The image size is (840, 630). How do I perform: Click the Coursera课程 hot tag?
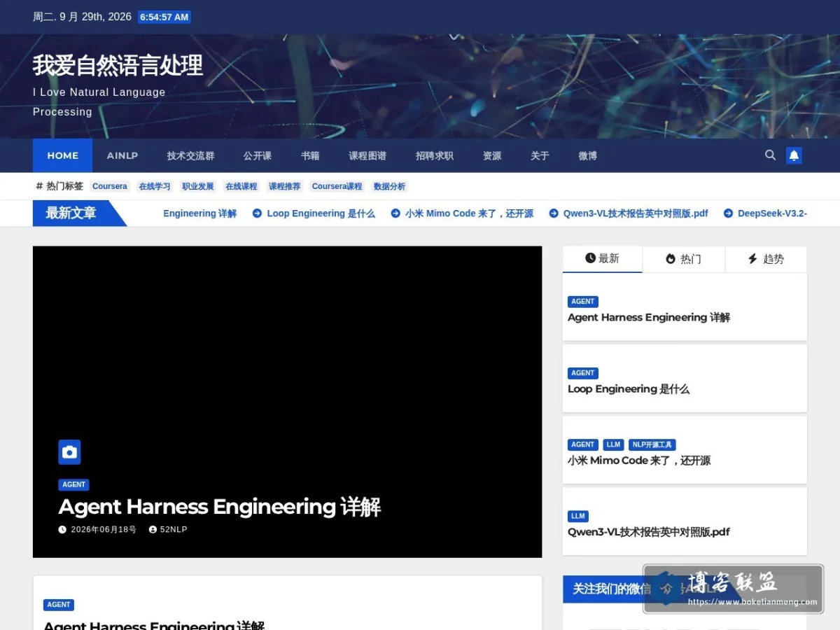coord(337,186)
